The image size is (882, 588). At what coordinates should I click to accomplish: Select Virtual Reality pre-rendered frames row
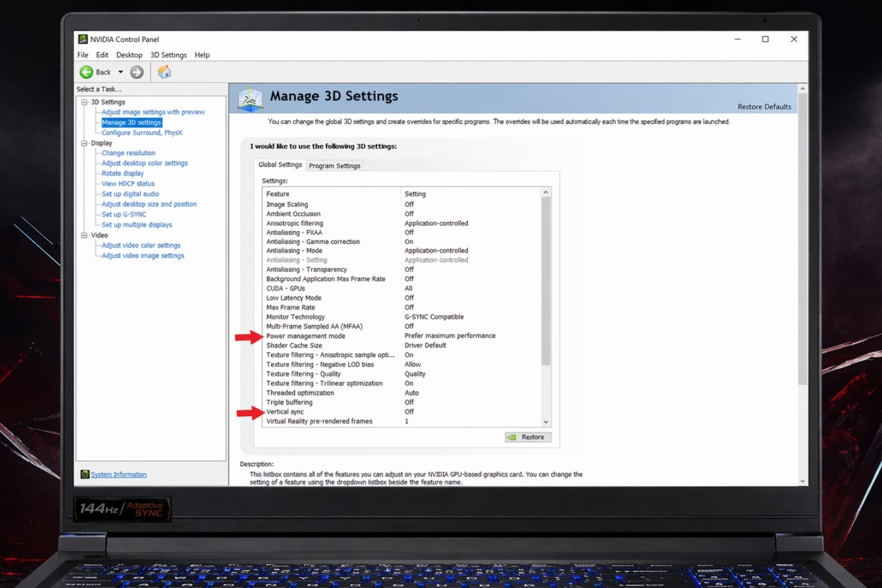click(402, 421)
